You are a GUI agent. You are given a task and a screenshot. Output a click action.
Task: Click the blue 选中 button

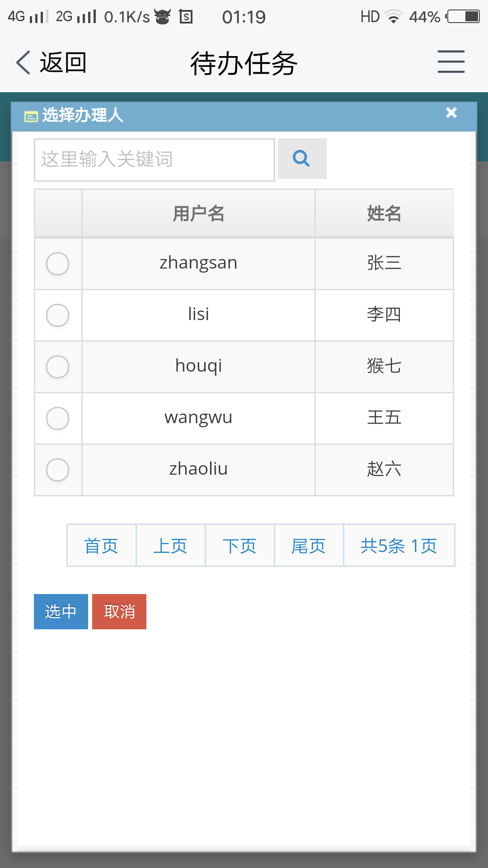click(x=61, y=612)
